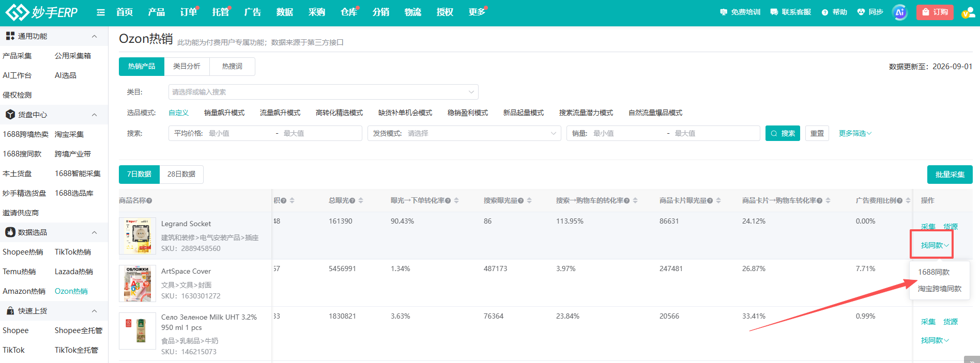Click the 重置 button
The image size is (980, 363).
pos(817,133)
